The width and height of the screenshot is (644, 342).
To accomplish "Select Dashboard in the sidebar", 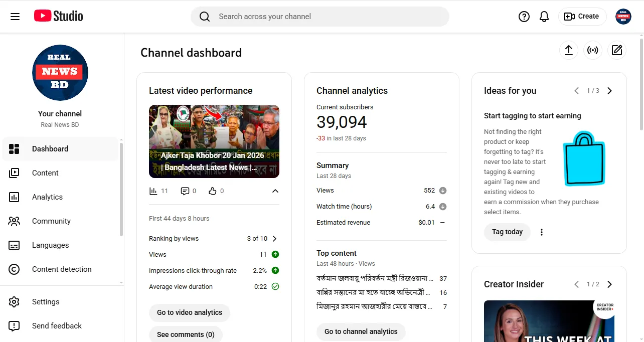I will click(60, 149).
